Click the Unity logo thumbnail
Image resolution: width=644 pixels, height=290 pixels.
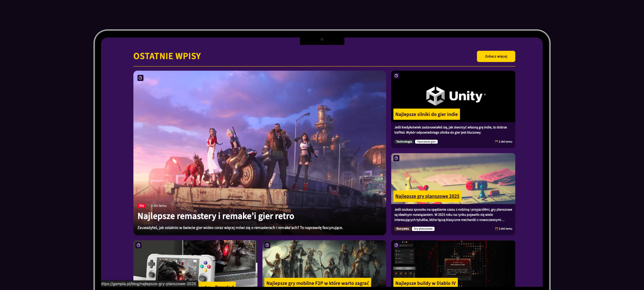[455, 96]
